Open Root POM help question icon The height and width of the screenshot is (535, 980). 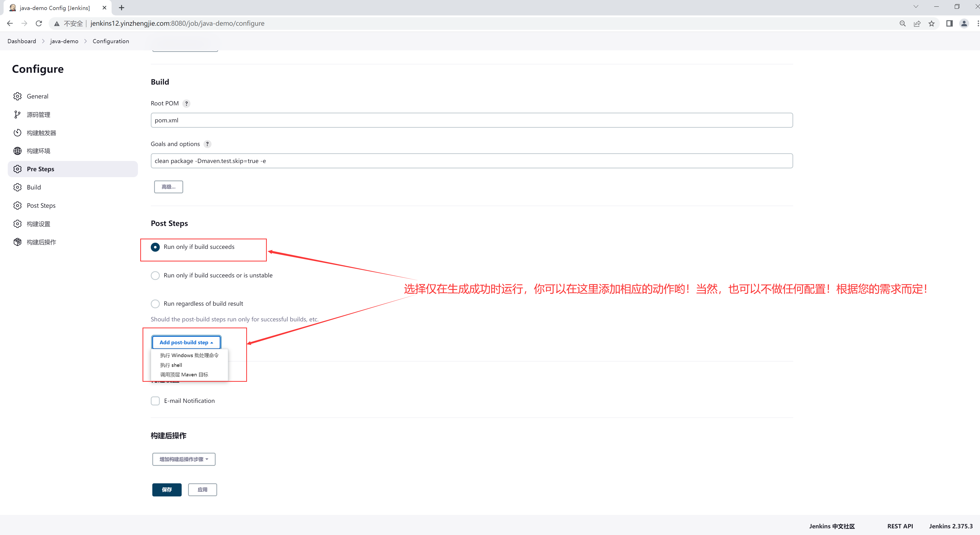(187, 103)
